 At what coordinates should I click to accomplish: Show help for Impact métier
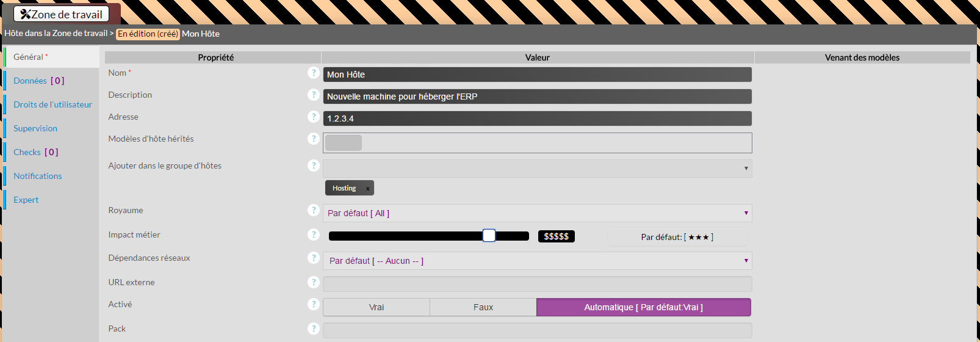coord(314,235)
